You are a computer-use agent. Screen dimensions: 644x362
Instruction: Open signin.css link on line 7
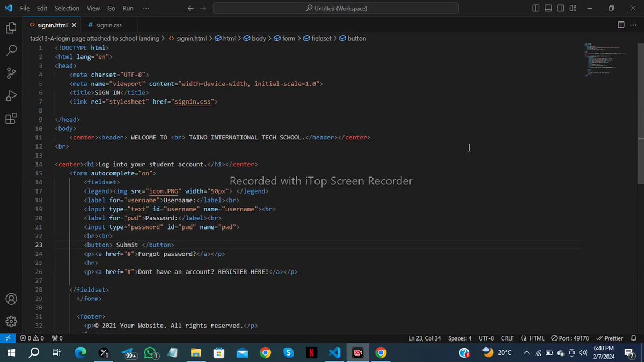(194, 101)
